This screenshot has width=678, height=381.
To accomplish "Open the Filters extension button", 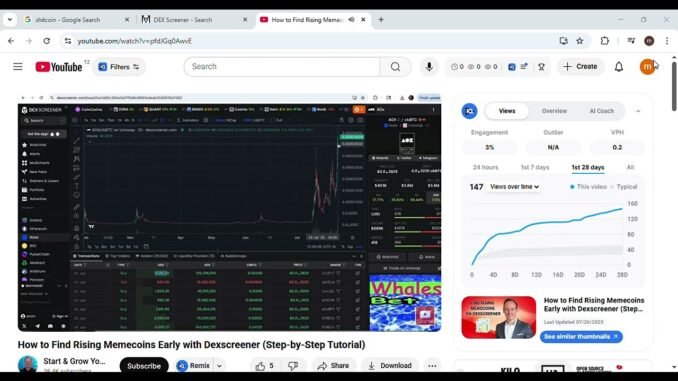I will 119,67.
